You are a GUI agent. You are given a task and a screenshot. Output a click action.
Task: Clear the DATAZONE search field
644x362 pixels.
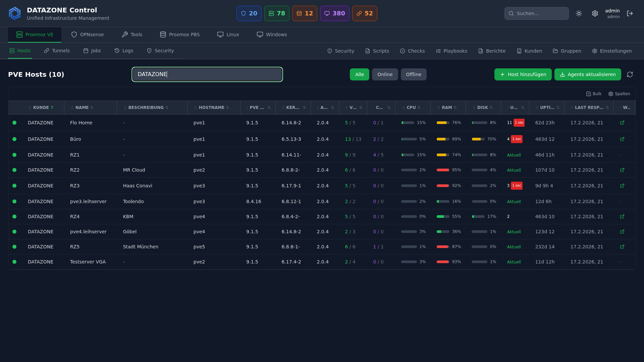pos(207,74)
